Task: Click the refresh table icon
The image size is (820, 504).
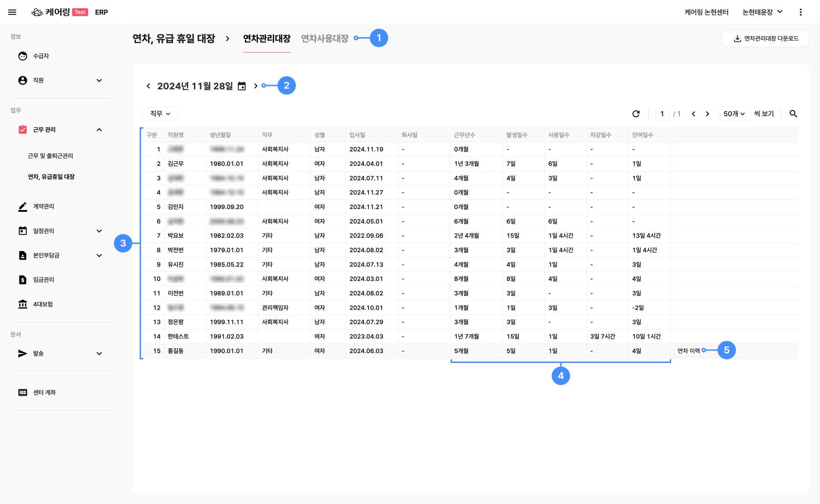Action: tap(636, 113)
